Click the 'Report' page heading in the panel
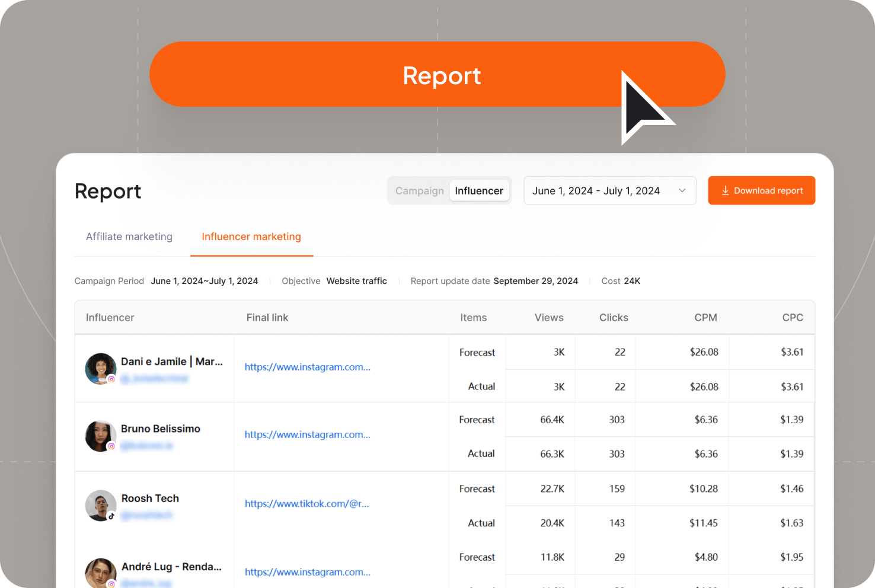The height and width of the screenshot is (588, 875). [108, 191]
